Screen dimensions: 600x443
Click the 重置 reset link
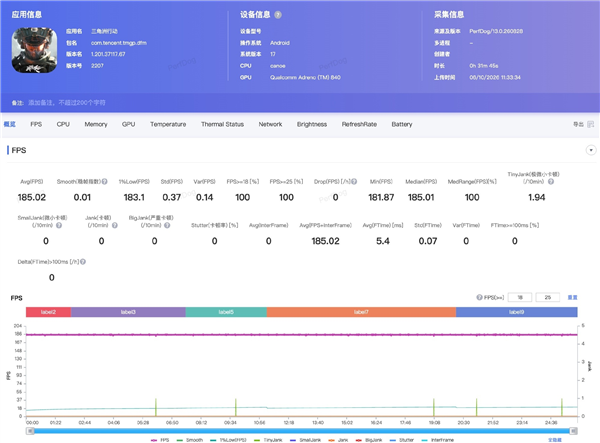coord(572,298)
